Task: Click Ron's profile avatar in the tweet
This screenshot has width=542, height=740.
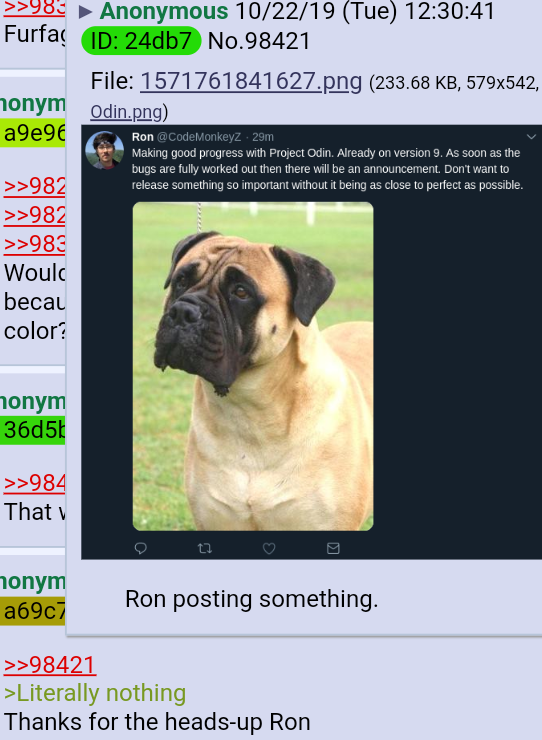Action: click(x=104, y=150)
